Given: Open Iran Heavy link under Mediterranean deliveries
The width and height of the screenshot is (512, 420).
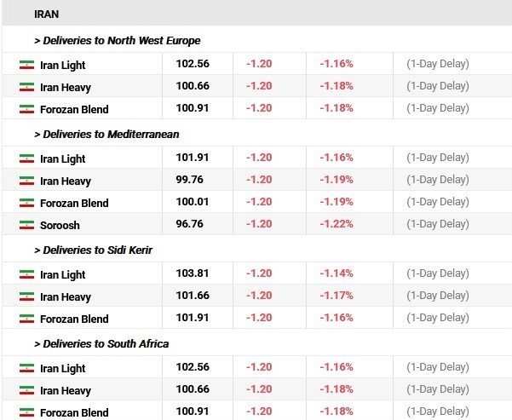Looking at the screenshot, I should (66, 181).
